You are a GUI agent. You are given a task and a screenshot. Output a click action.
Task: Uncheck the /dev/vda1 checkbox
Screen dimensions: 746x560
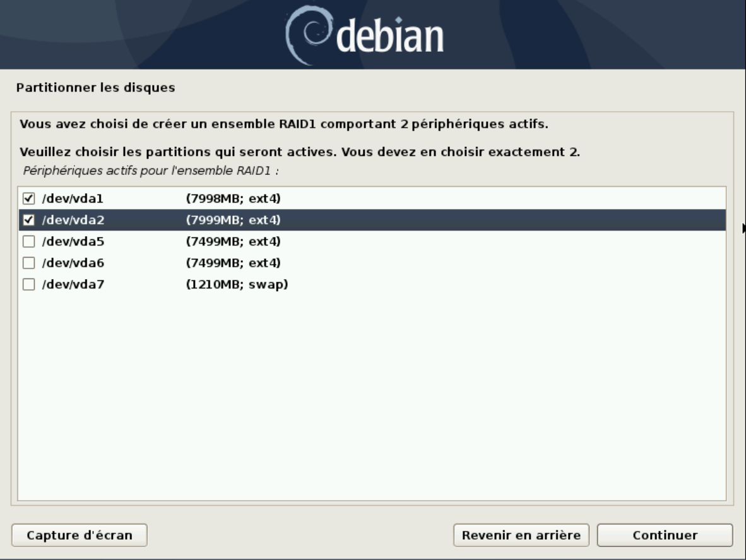click(28, 199)
